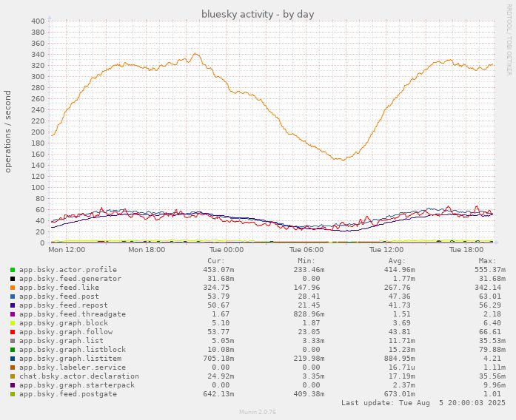Click the app.bsky.graph.starterpack legend swatch
The image size is (516, 420).
point(13,385)
